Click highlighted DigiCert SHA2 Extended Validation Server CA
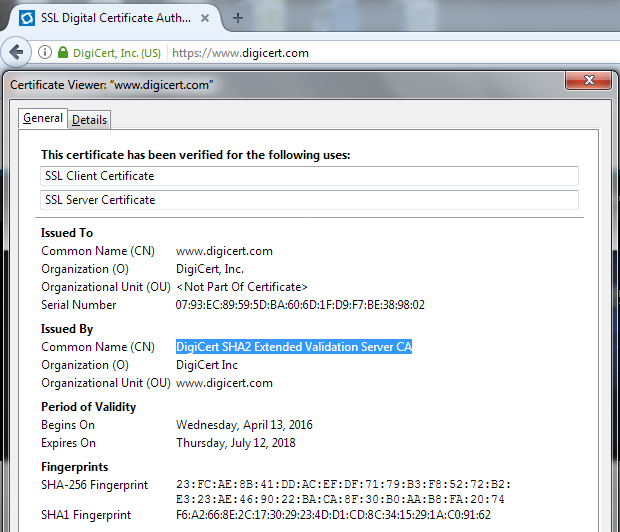The image size is (620, 532). (x=294, y=346)
